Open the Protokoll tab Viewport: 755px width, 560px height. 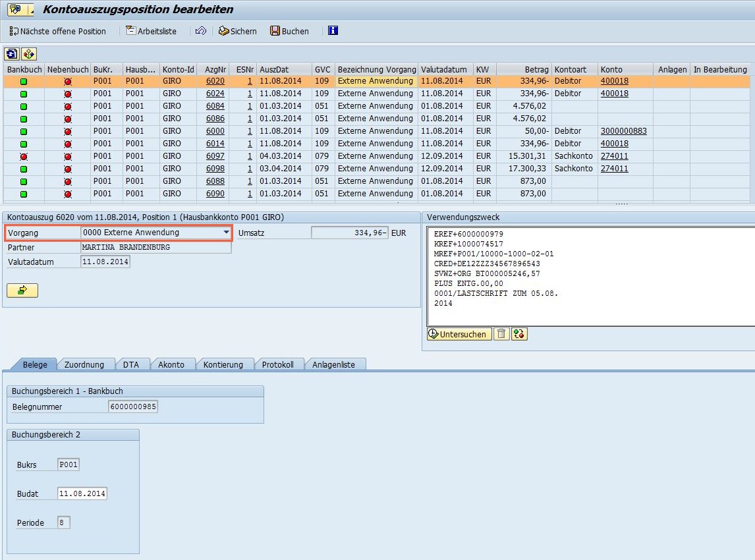pos(279,364)
